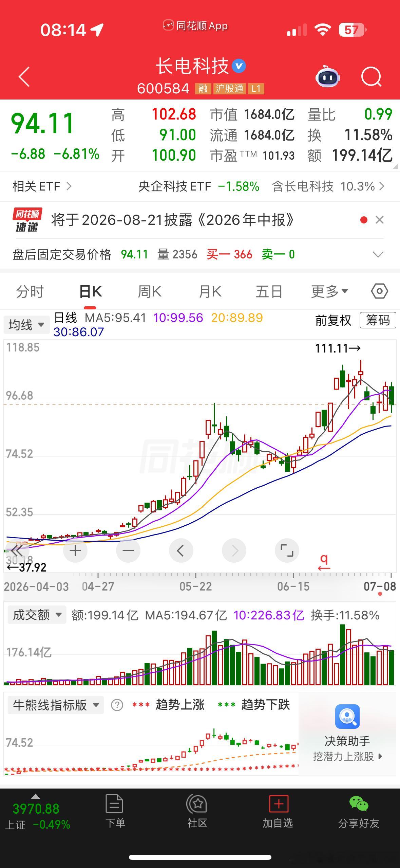The image size is (400, 868).
Task: Tap the red q marker on chart
Action: point(324,562)
